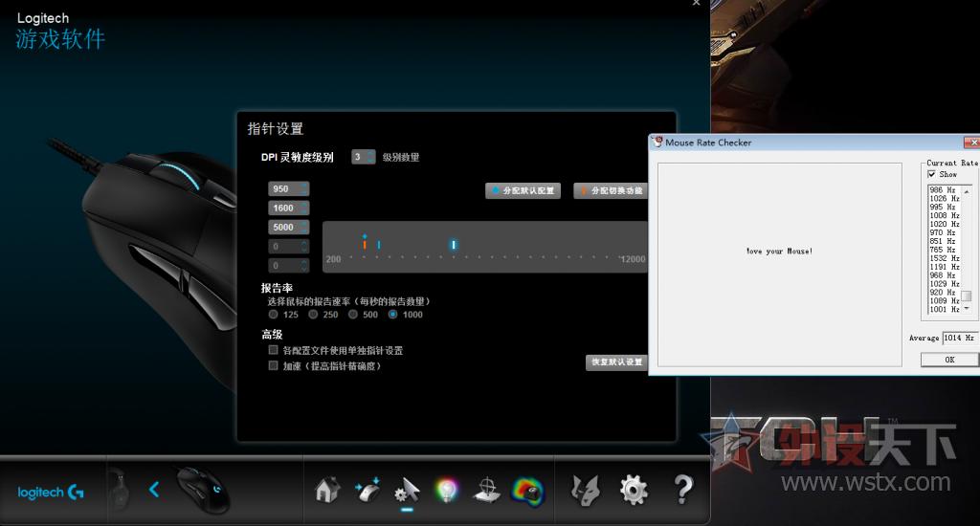The width and height of the screenshot is (980, 526).
Task: Click the blue back arrow beside the mouse thumbnail
Action: (154, 490)
